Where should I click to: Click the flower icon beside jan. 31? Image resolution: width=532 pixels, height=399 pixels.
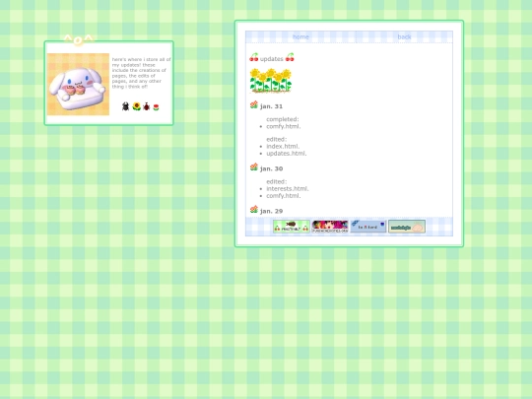(x=254, y=104)
